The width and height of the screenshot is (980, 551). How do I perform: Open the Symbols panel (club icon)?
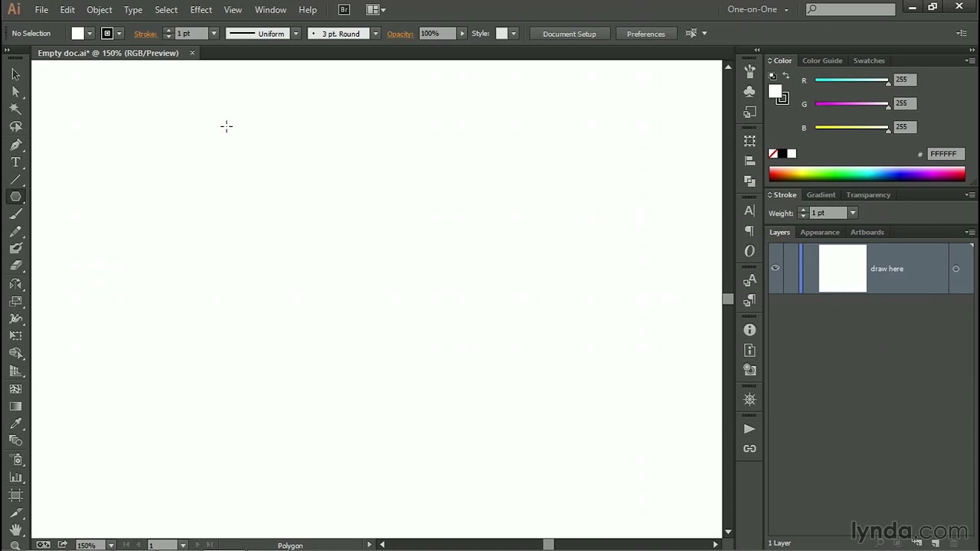[750, 91]
